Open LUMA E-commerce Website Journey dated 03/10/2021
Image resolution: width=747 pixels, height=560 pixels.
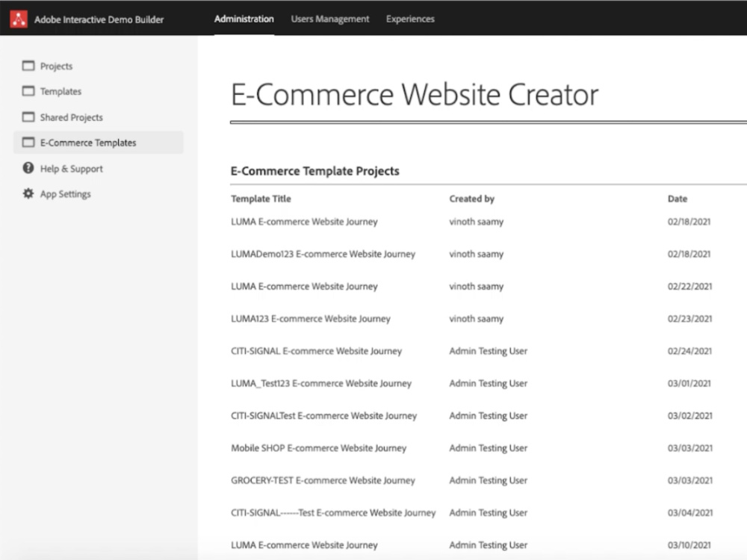click(x=304, y=545)
